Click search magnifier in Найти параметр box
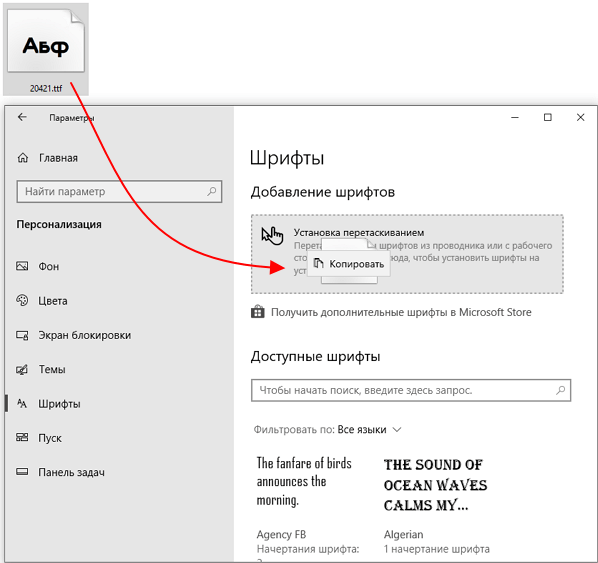Screen dimensions: 598x563 click(x=212, y=191)
